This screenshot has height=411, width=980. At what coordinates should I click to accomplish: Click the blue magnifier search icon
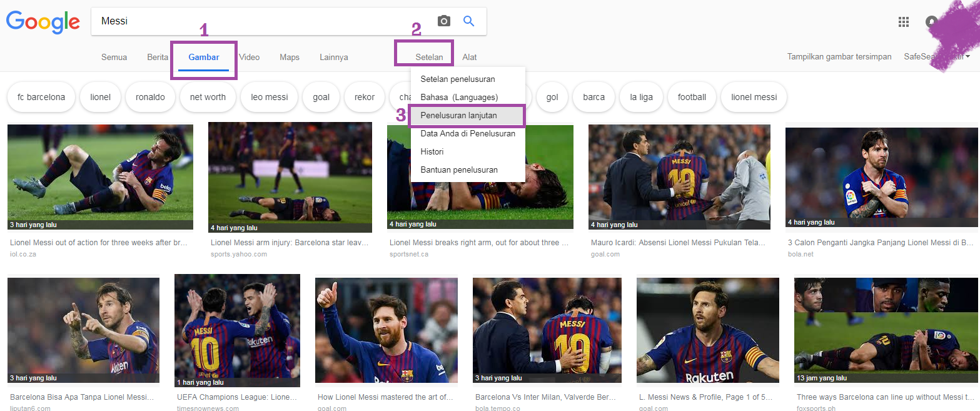click(x=469, y=21)
